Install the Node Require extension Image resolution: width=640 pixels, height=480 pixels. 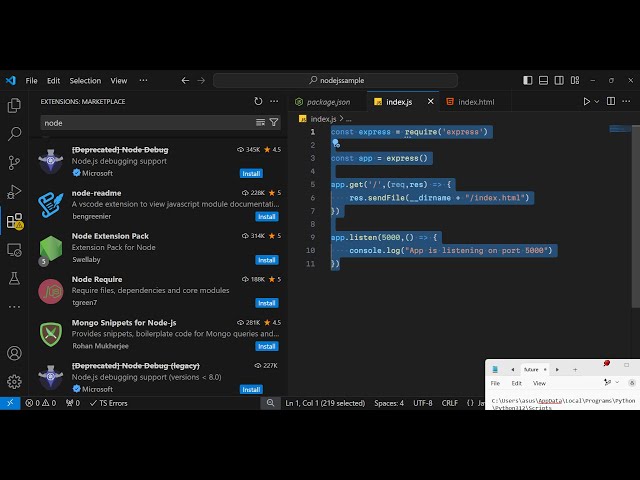click(266, 303)
